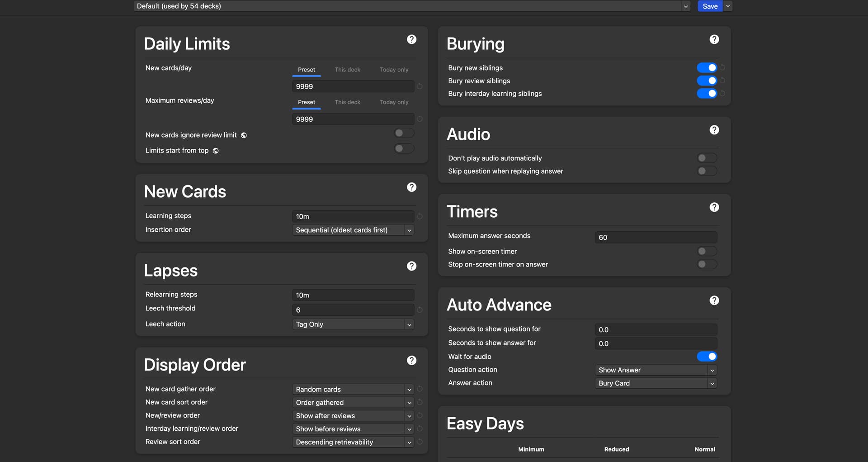This screenshot has width=868, height=462.
Task: Open the Leech action dropdown
Action: coord(353,324)
